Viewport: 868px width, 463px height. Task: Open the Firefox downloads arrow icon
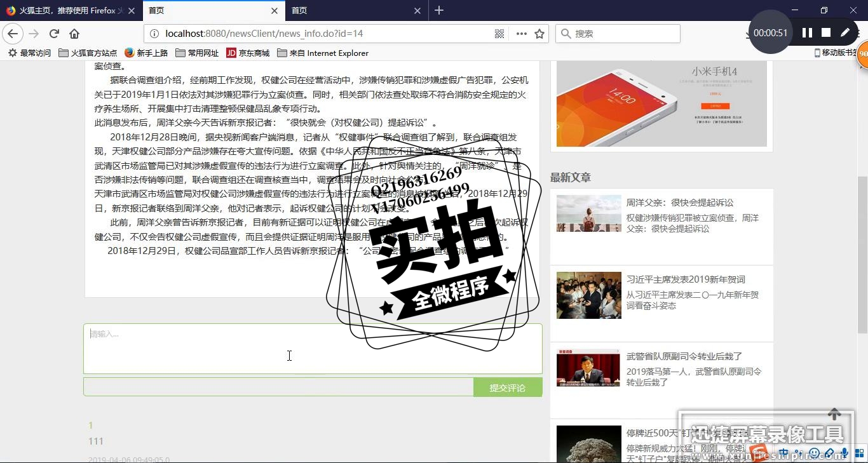click(x=750, y=34)
